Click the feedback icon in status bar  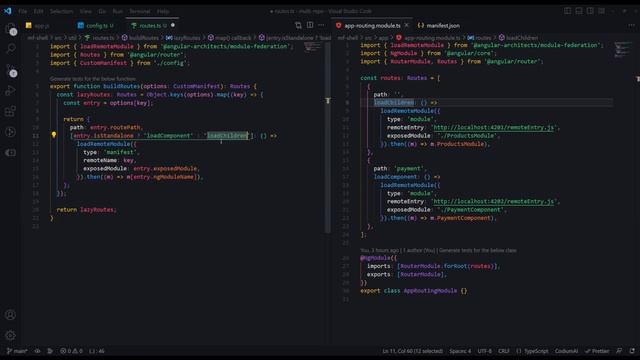[x=619, y=351]
